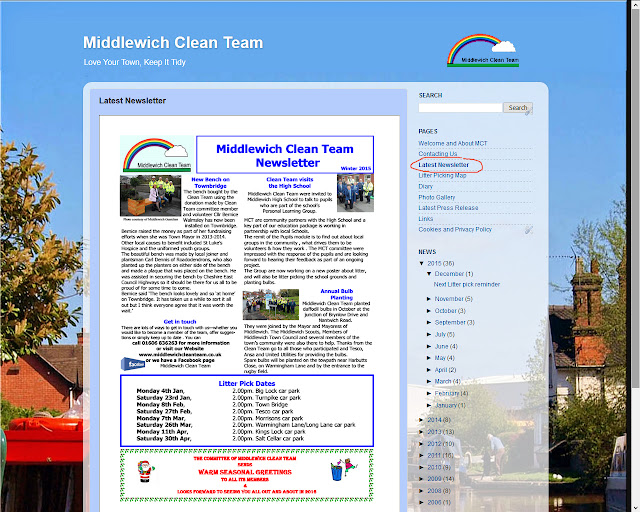This screenshot has width=640, height=512.
Task: Click the Santa Claus image in greetings banner
Action: [x=145, y=471]
